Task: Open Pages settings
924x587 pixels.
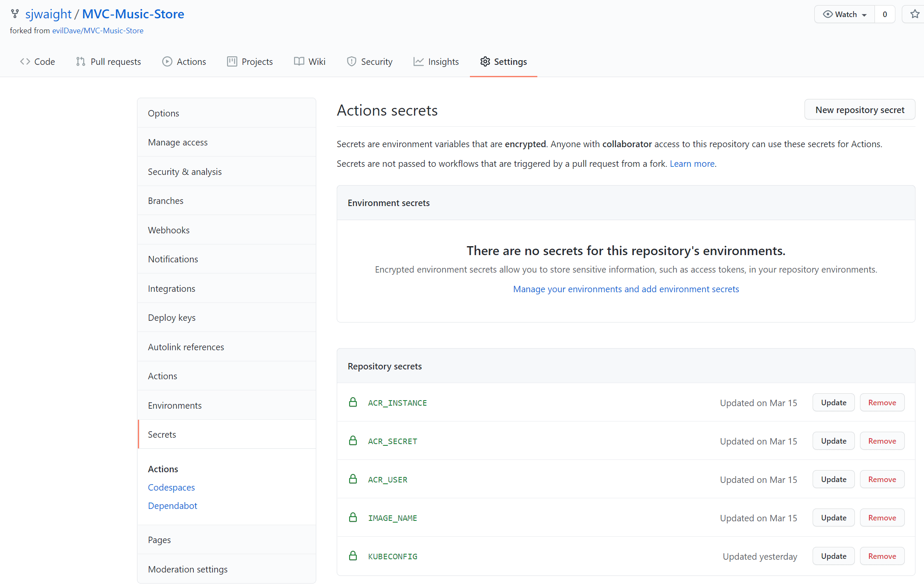Action: click(x=227, y=540)
